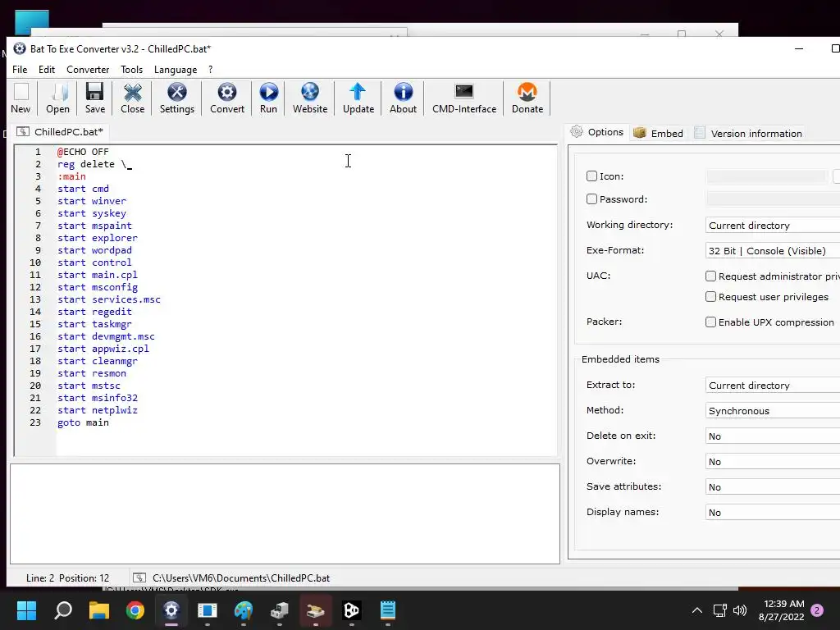Screen dimensions: 840x630
Task: Open taskbar Search magnifier
Action: click(x=63, y=610)
